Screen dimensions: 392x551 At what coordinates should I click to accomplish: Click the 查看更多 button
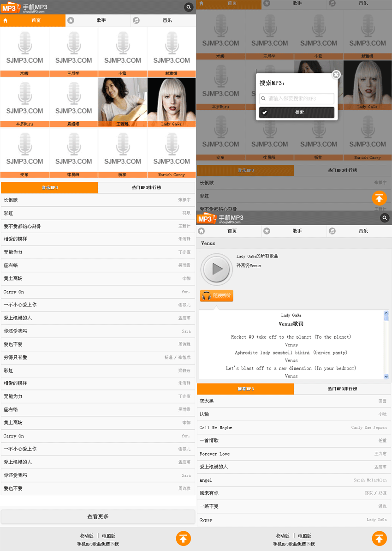pyautogui.click(x=98, y=516)
